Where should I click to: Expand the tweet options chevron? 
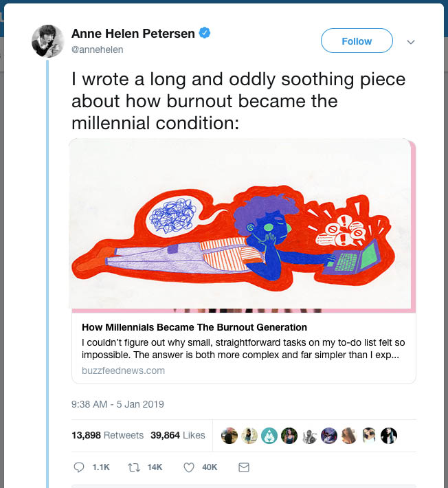point(411,42)
